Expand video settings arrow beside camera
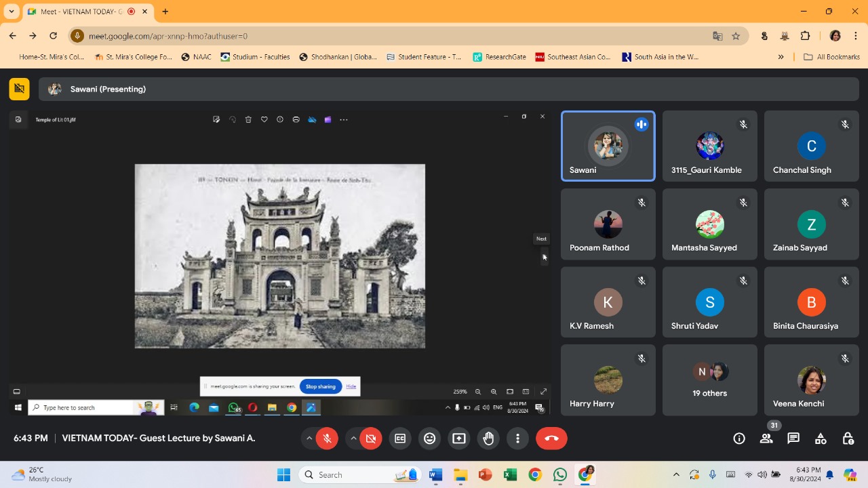The image size is (868, 488). point(353,439)
